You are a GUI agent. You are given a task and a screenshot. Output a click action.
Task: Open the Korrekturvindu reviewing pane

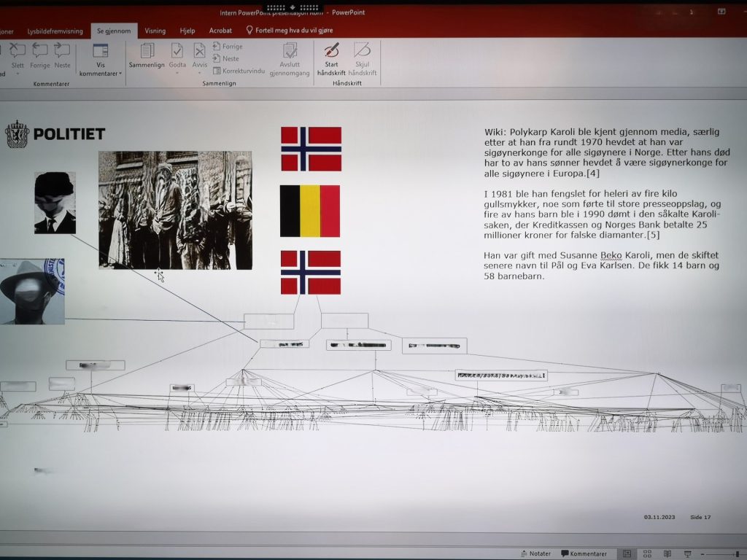(x=241, y=71)
